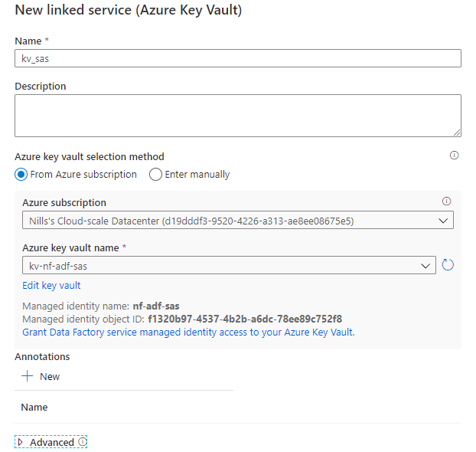The image size is (476, 452).
Task: Click inside the Description text area
Action: pos(238,116)
